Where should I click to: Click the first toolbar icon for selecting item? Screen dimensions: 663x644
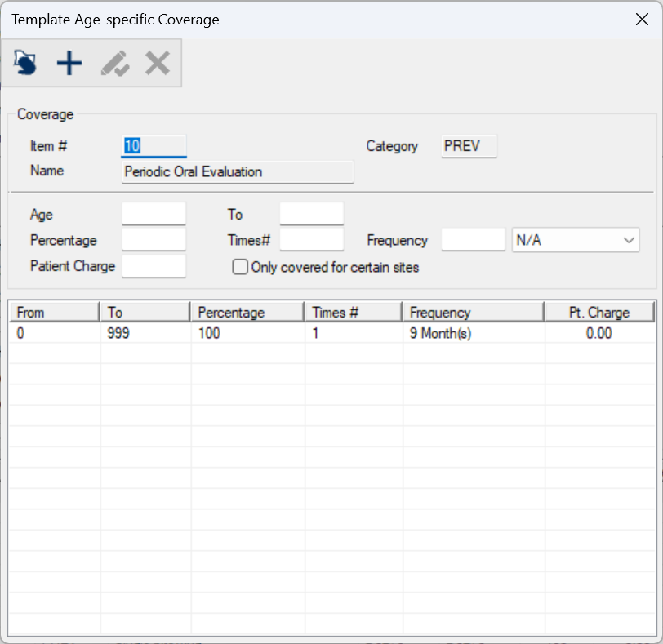click(x=25, y=63)
